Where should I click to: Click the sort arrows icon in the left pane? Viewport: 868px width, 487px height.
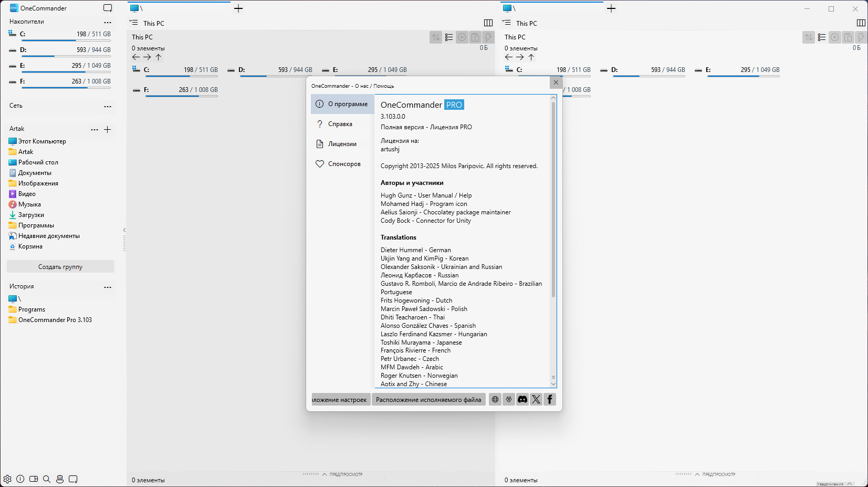[436, 37]
